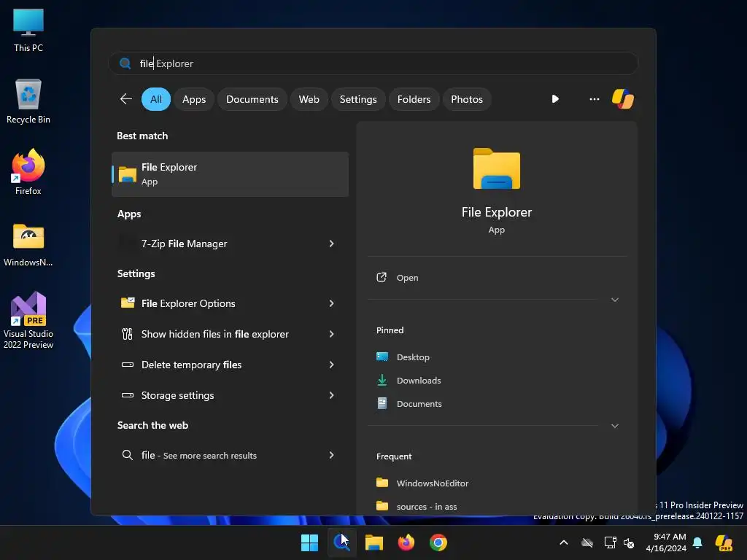Screen dimensions: 747x560
Task: Click the Open external-link icon
Action: pyautogui.click(x=382, y=277)
